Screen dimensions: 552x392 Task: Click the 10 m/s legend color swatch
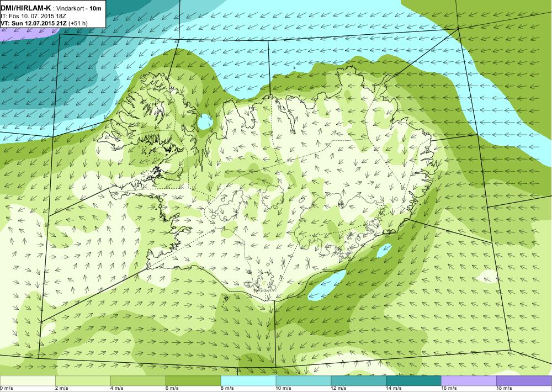pyautogui.click(x=304, y=380)
